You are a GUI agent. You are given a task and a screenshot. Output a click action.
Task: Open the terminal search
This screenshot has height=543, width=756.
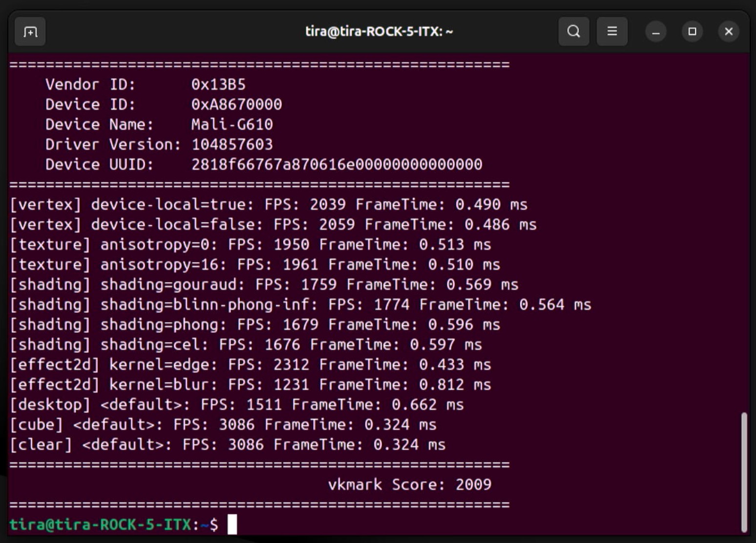tap(574, 32)
